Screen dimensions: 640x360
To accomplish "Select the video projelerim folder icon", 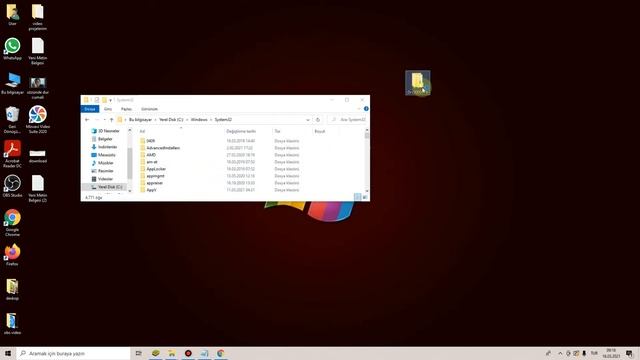I will click(x=38, y=17).
